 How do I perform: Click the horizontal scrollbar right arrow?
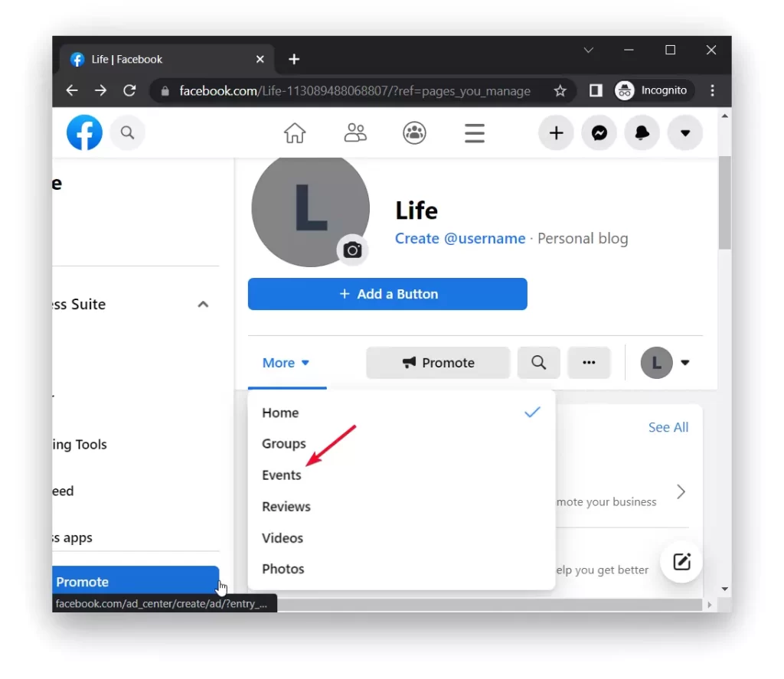coord(710,605)
